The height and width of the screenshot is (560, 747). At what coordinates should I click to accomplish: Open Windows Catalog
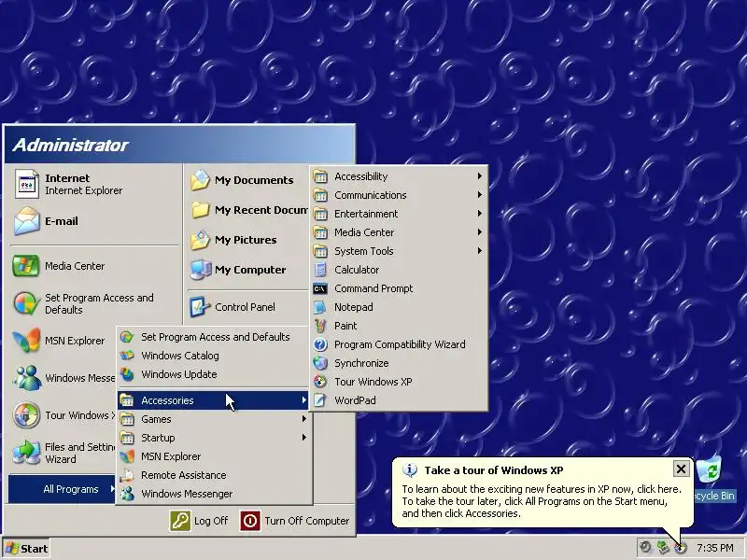tap(214, 356)
